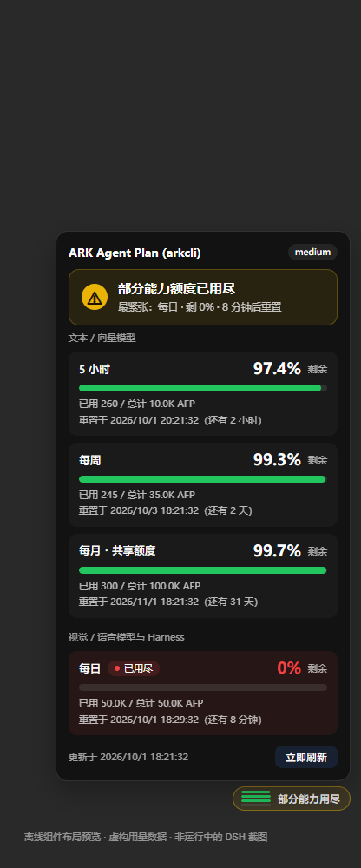The image size is (361, 868).
Task: Click the yellow warning triangle icon
Action: pos(94,297)
